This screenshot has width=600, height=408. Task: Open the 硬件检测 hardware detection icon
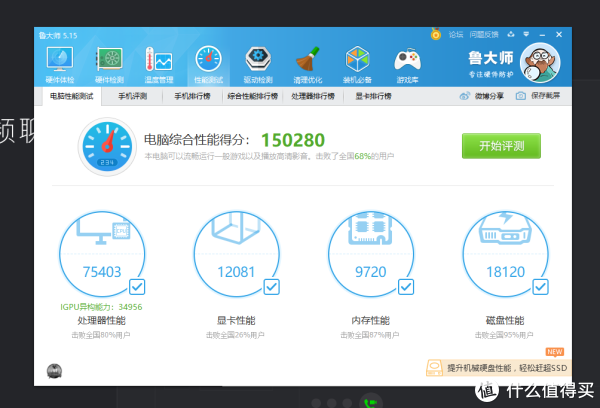[x=109, y=59]
